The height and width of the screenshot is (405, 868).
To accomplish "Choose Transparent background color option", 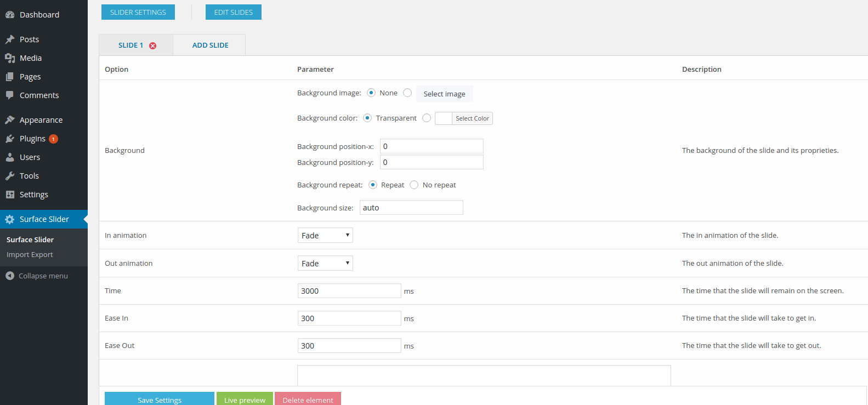I will click(x=367, y=118).
